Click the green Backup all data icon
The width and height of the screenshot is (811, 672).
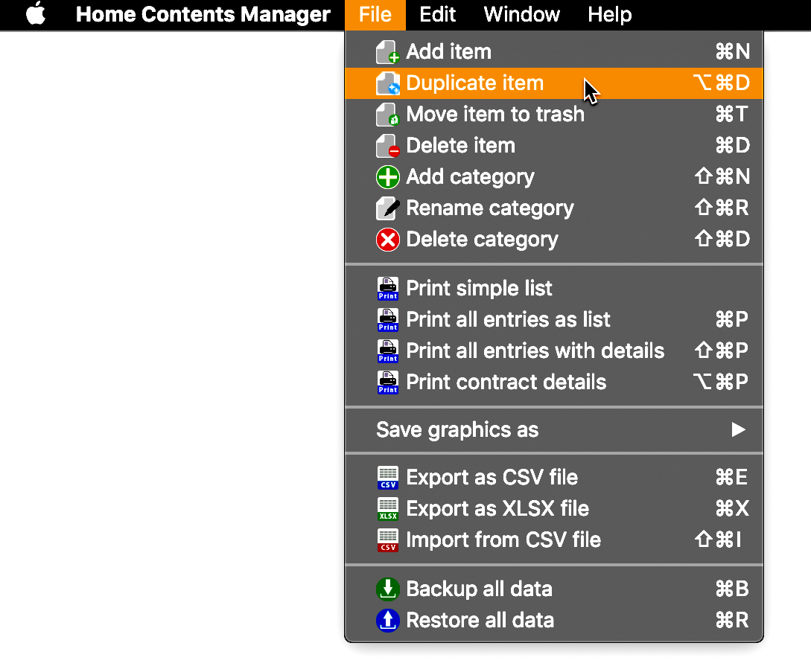(387, 589)
